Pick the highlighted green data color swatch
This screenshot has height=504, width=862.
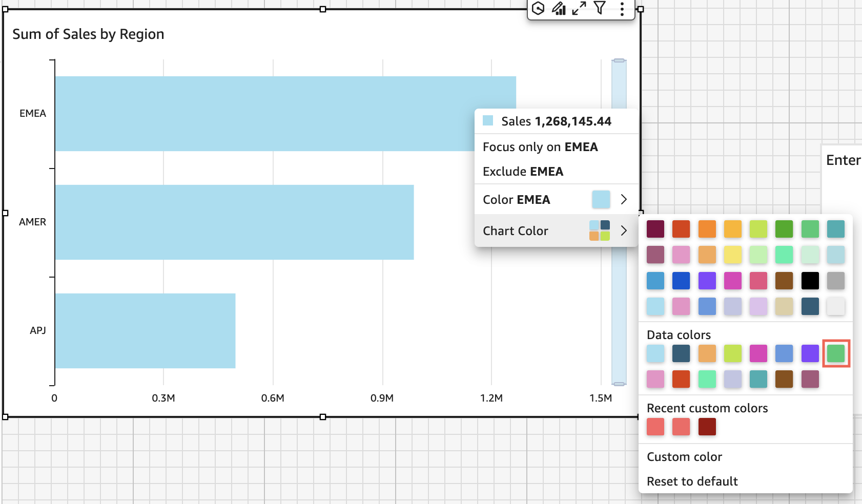(836, 353)
